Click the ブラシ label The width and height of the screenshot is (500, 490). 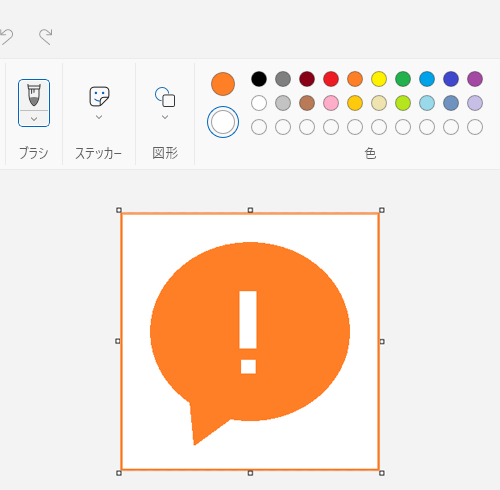pyautogui.click(x=34, y=153)
